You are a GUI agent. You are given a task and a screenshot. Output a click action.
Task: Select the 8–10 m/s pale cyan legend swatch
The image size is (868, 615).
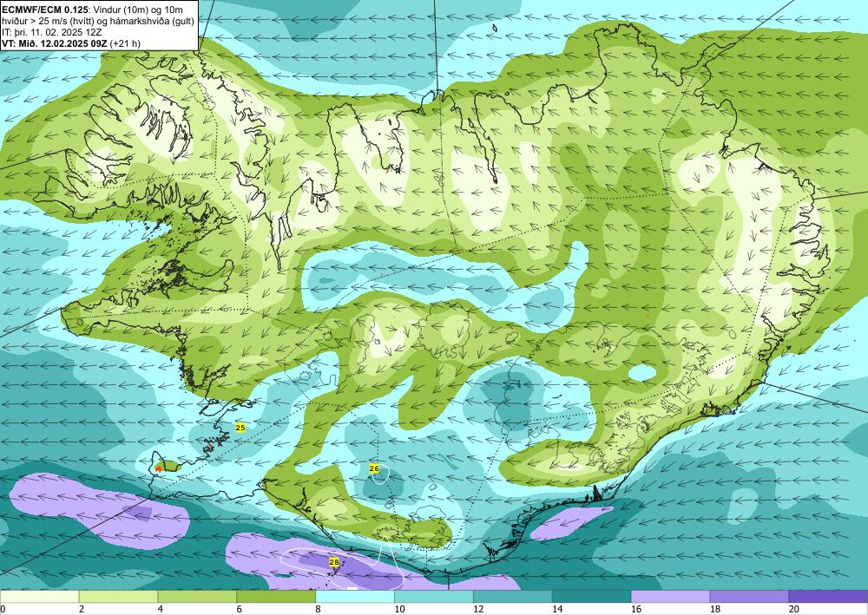pos(355,597)
